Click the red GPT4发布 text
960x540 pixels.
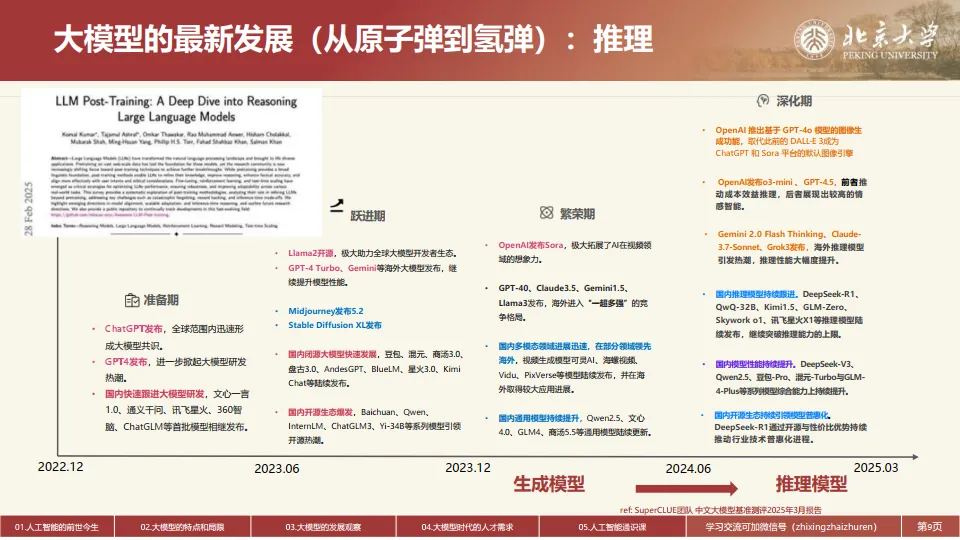(x=126, y=362)
